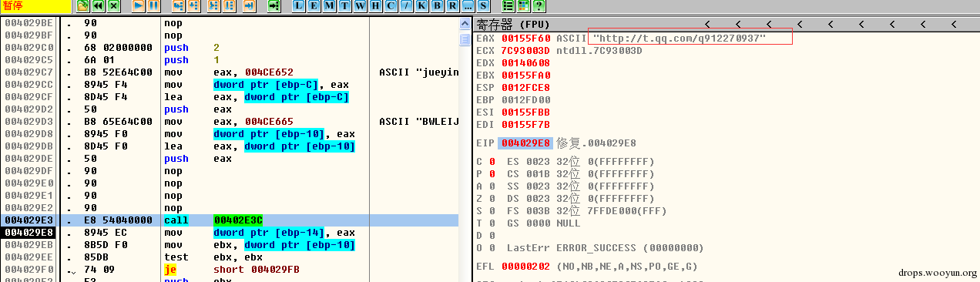Select the Z flag row with DS 0023
This screenshot has width=980, height=282.
565,199
